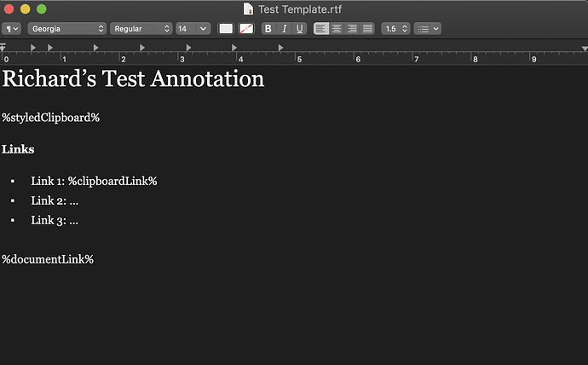Change line spacing from 1.5
This screenshot has width=588, height=365.
tap(395, 28)
